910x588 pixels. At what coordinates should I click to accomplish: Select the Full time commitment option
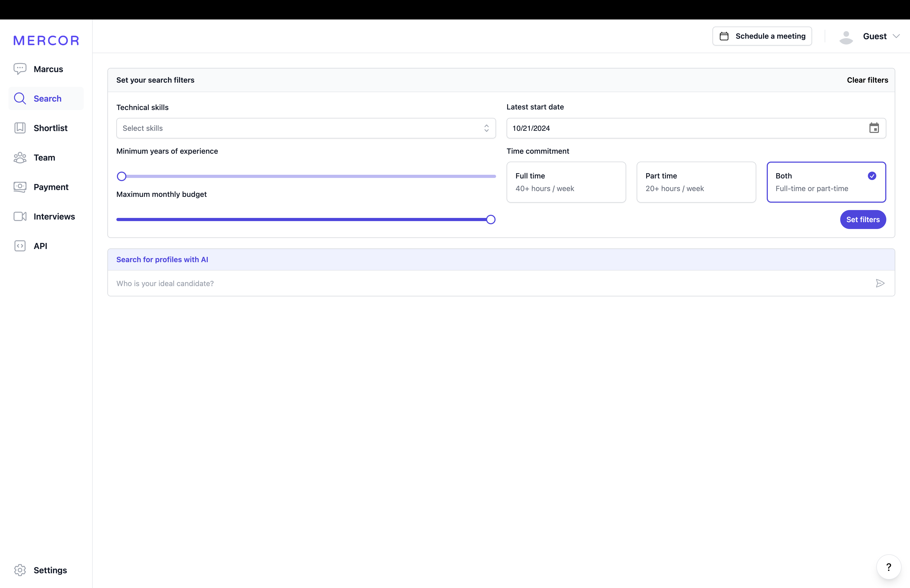pos(566,182)
